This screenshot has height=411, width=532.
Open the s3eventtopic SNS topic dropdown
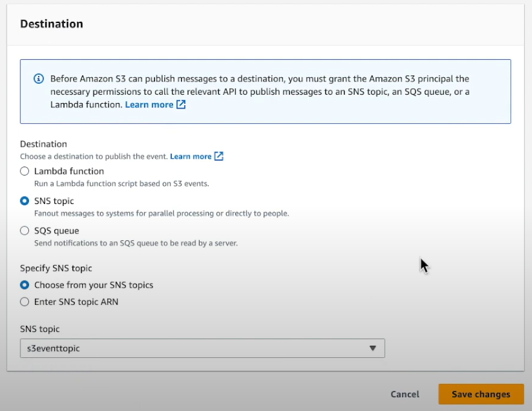[202, 348]
